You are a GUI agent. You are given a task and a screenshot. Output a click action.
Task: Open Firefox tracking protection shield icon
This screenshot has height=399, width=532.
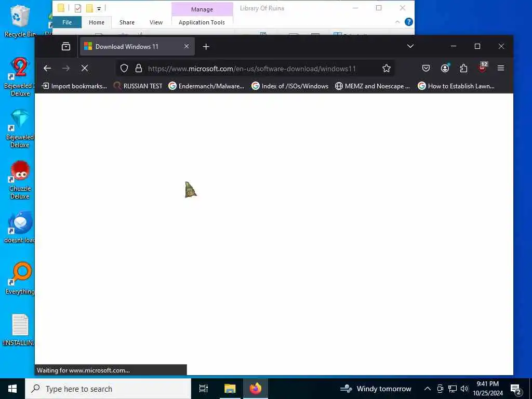[124, 68]
